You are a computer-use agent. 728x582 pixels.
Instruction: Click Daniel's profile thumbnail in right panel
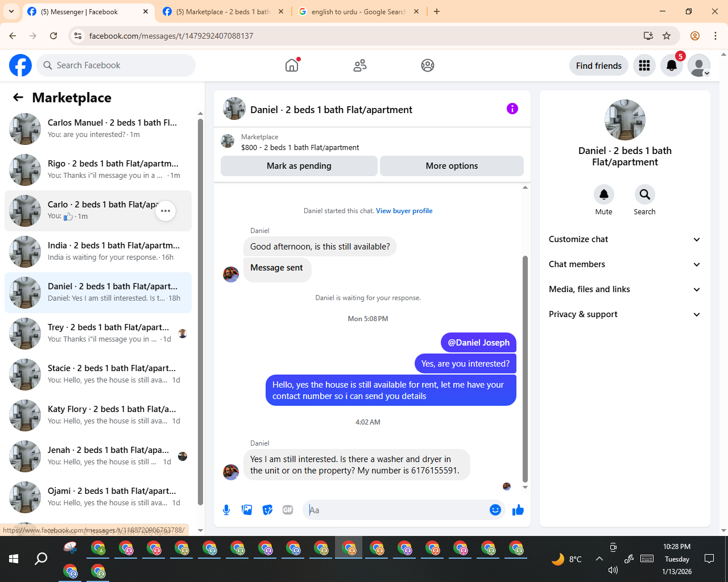(625, 120)
